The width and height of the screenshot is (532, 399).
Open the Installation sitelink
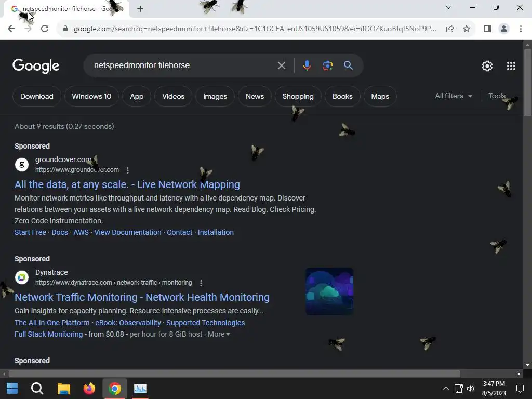coord(216,232)
